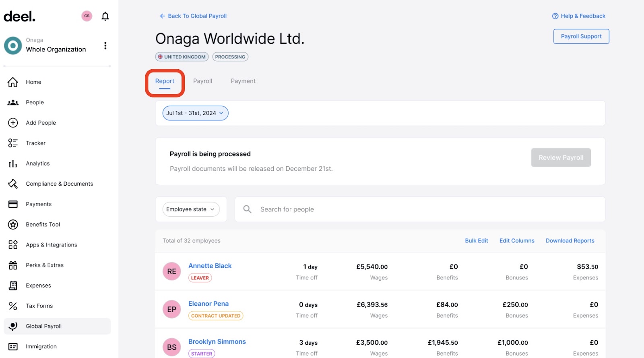
Task: Click the Benefits Tool star icon
Action: pos(13,225)
